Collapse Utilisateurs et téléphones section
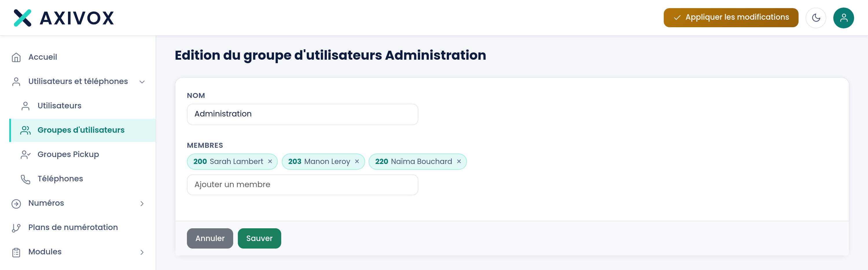This screenshot has width=868, height=270. (x=142, y=82)
